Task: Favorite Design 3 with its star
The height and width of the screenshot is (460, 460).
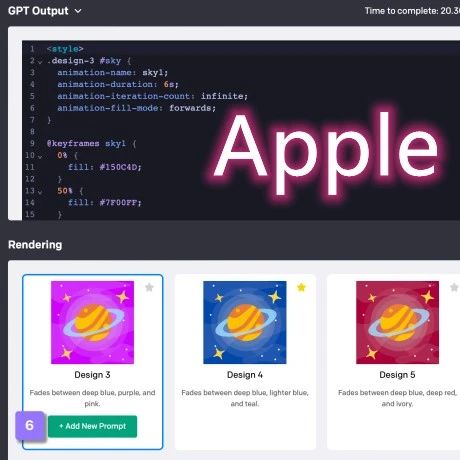Action: [149, 287]
